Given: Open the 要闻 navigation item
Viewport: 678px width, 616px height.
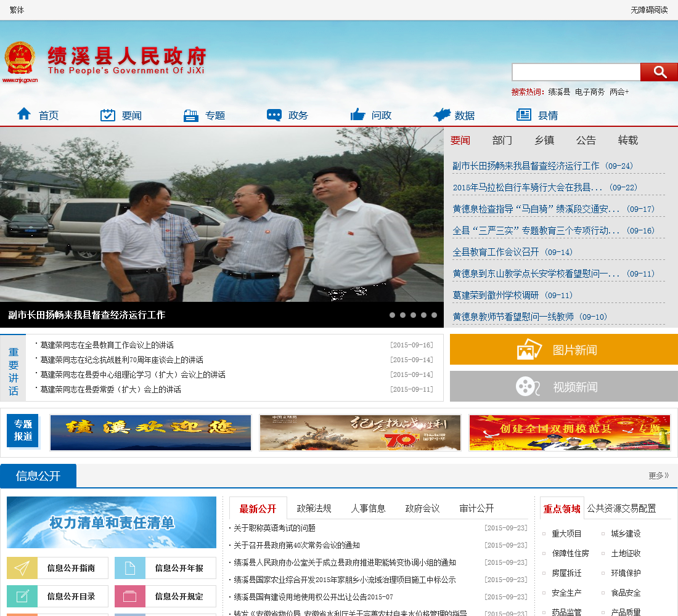Looking at the screenshot, I should (131, 115).
